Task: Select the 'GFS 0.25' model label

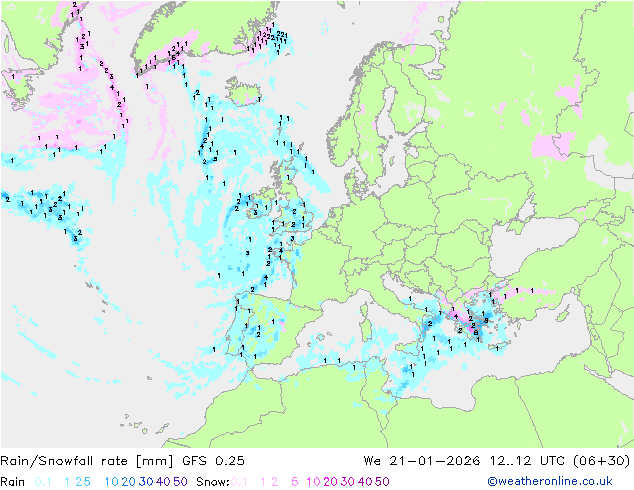Action: click(x=213, y=461)
